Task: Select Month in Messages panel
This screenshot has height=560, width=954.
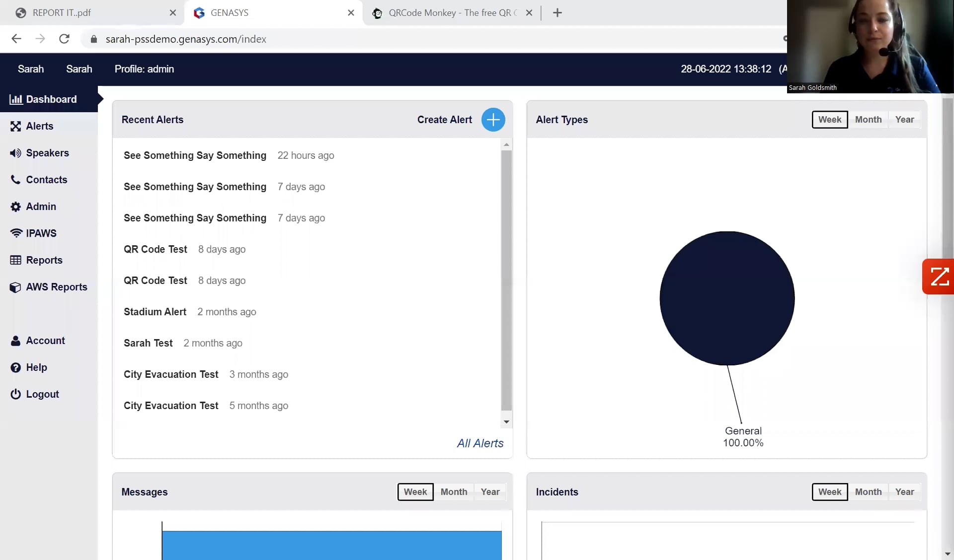Action: pos(454,492)
